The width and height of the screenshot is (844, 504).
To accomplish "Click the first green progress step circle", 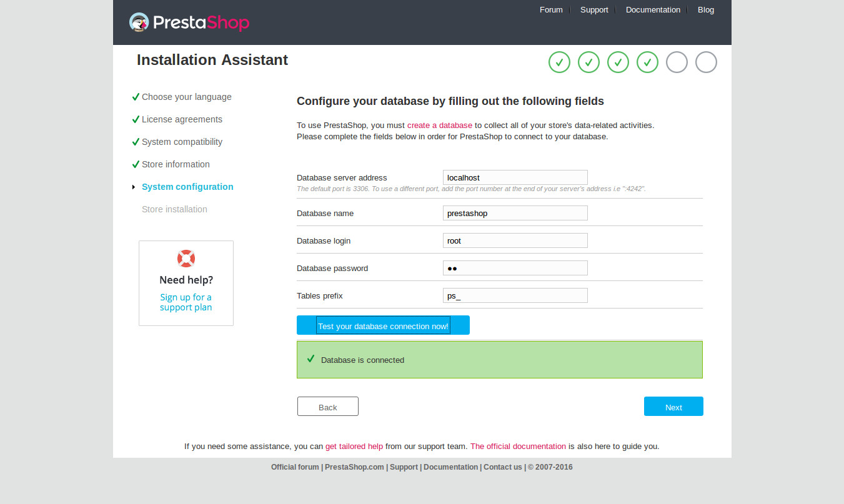I will (x=559, y=62).
